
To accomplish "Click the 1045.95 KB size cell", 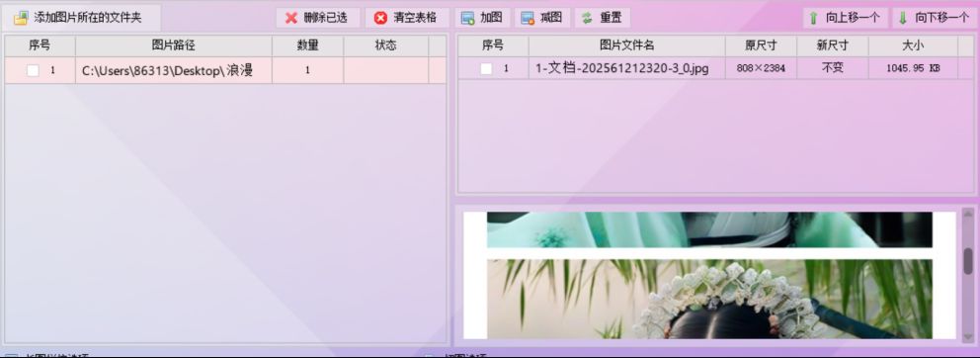I will coord(913,68).
